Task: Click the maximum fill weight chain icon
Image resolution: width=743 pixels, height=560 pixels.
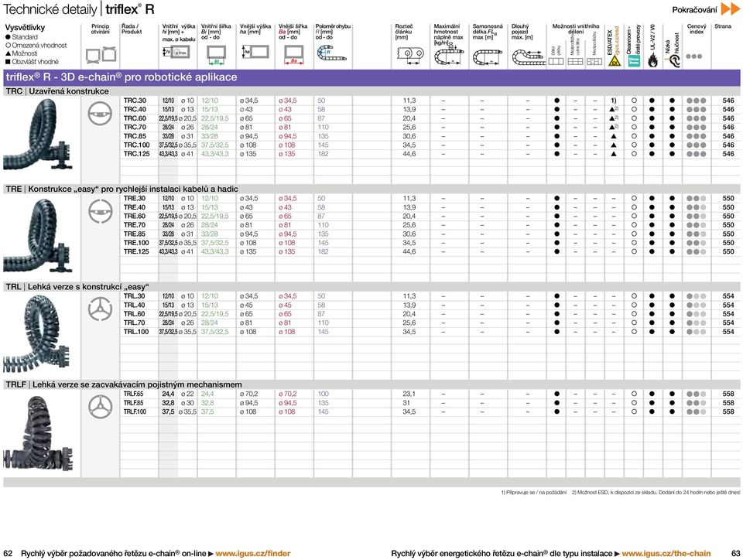Action: click(449, 54)
